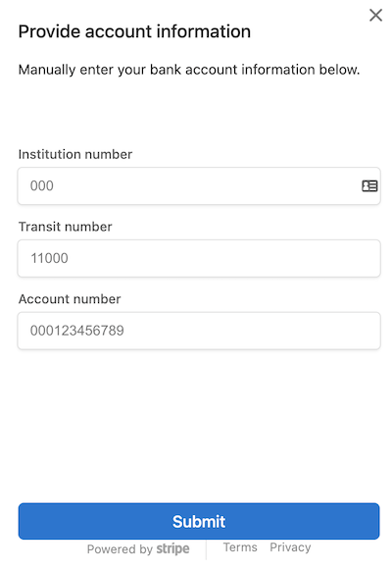Submit the bank account information

pyautogui.click(x=199, y=521)
